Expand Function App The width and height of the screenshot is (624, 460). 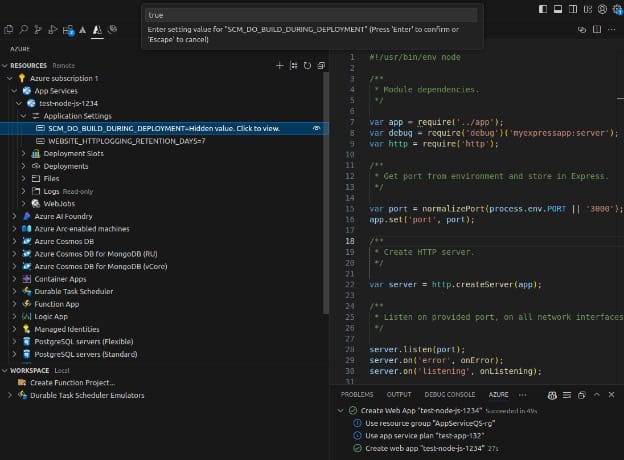pyautogui.click(x=15, y=304)
